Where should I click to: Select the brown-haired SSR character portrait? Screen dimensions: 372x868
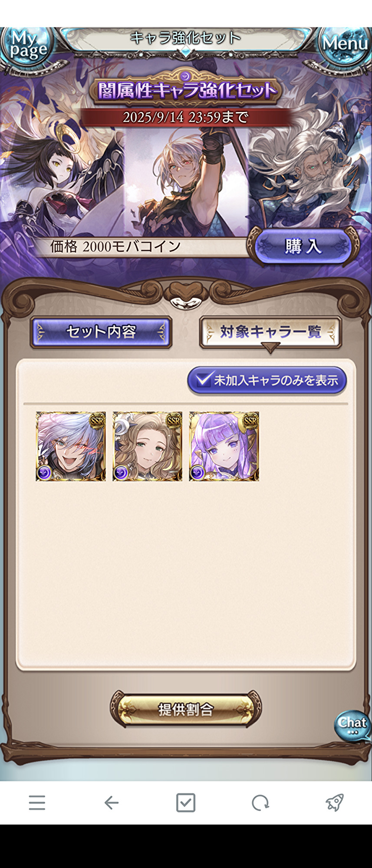tap(148, 446)
